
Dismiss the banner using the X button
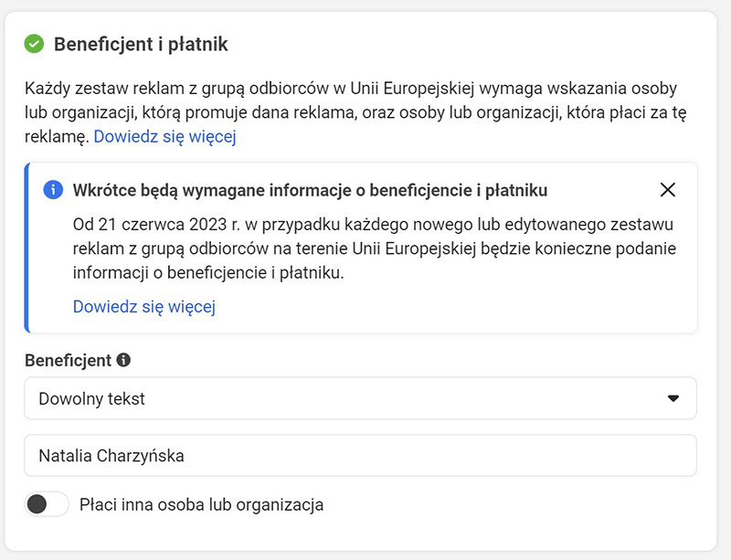668,190
